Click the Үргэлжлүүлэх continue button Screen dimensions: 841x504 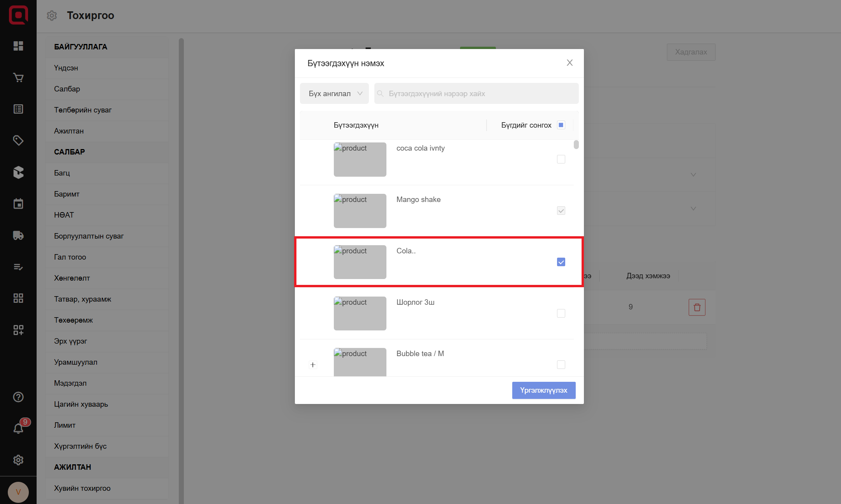[x=543, y=390]
